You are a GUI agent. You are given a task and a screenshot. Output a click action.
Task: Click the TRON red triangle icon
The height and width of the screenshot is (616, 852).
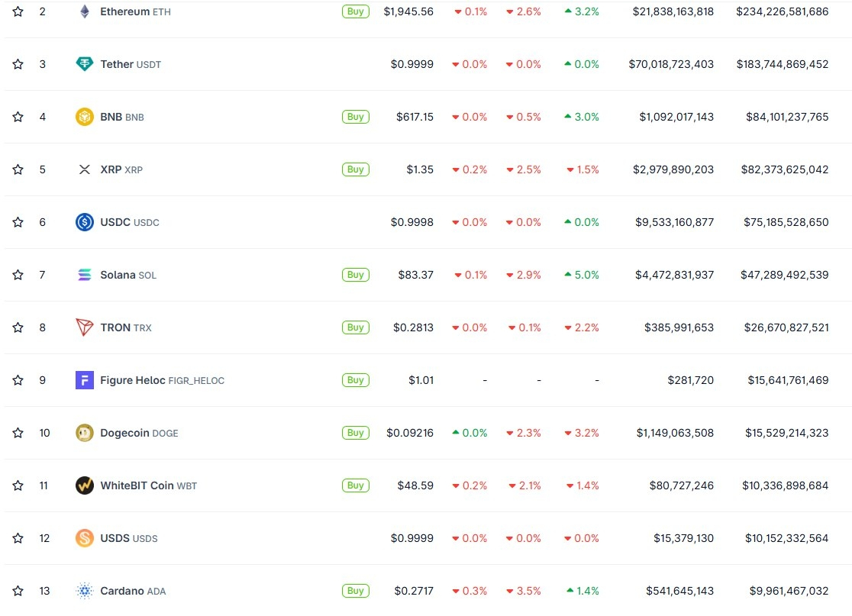(84, 327)
